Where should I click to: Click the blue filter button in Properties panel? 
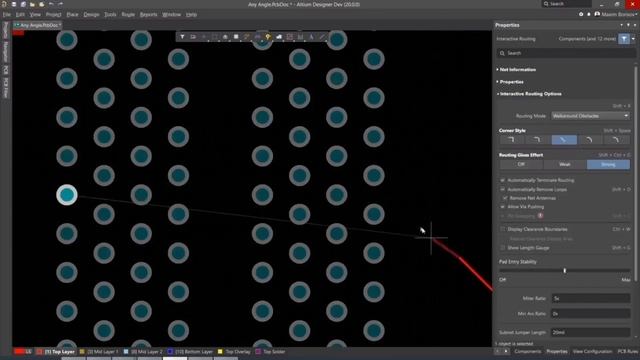tap(624, 39)
